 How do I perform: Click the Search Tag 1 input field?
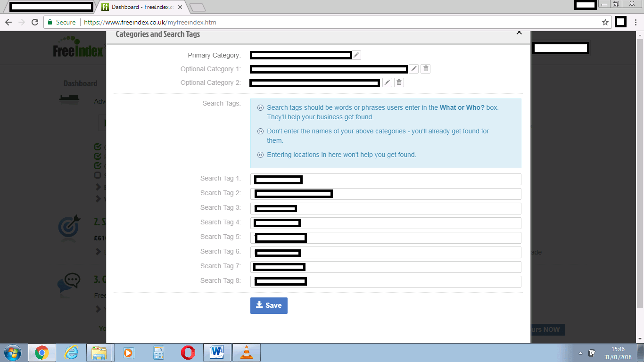click(410, 179)
